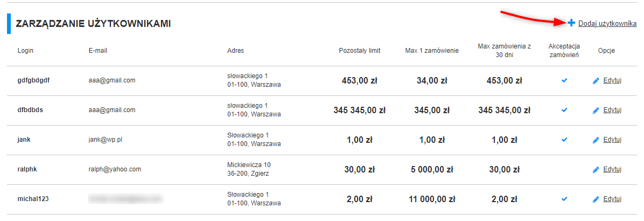Click order acceptance checkmark for dfbdbds

click(564, 110)
